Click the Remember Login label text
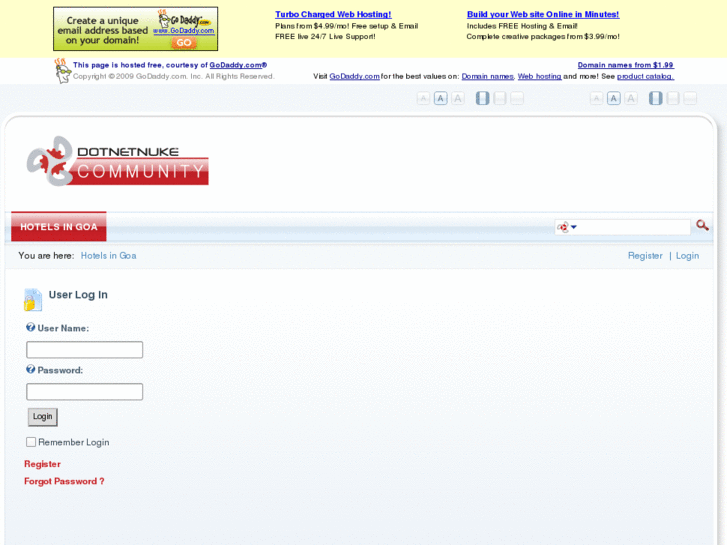 (74, 442)
